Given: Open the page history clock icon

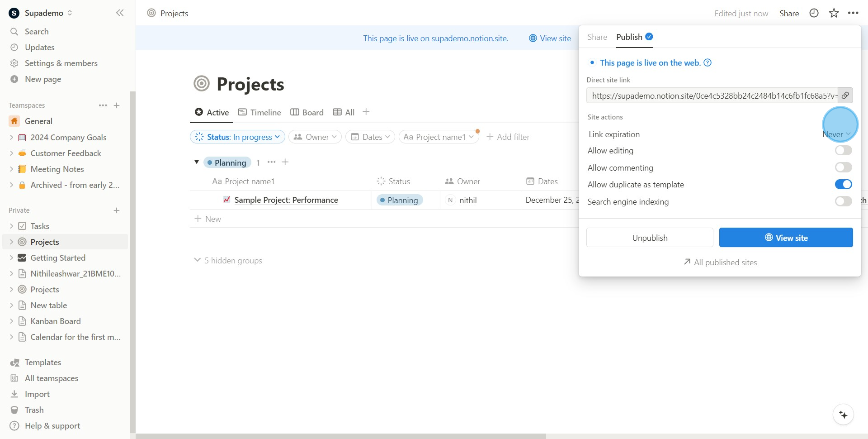Looking at the screenshot, I should (x=814, y=13).
